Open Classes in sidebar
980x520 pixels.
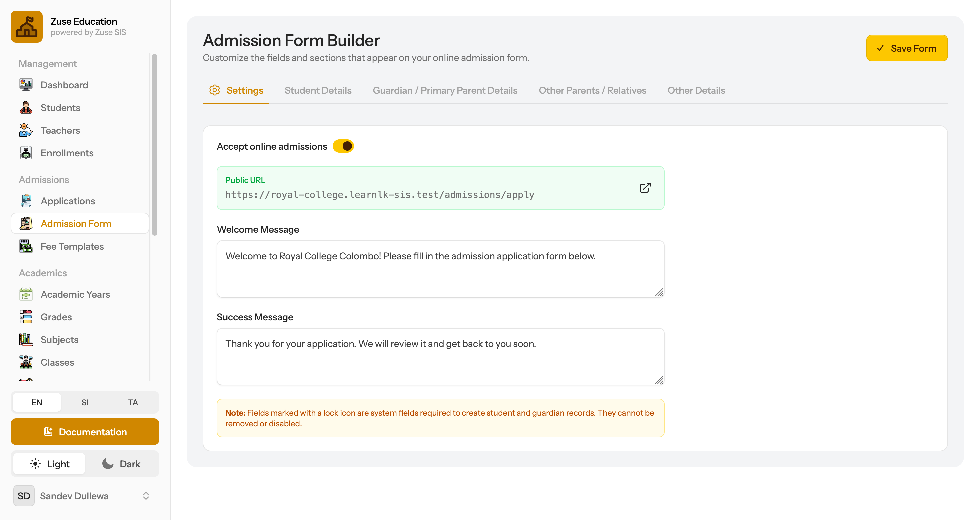point(80,362)
